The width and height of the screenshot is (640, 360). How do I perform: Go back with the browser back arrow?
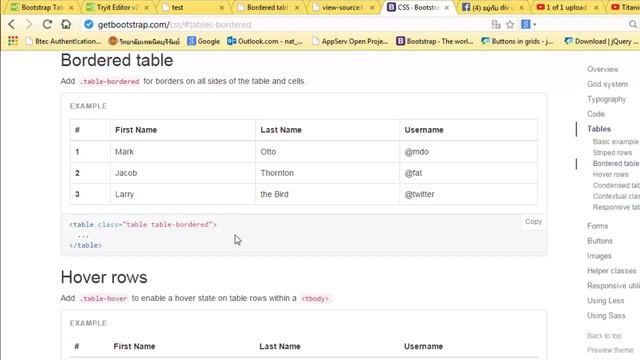click(11, 24)
